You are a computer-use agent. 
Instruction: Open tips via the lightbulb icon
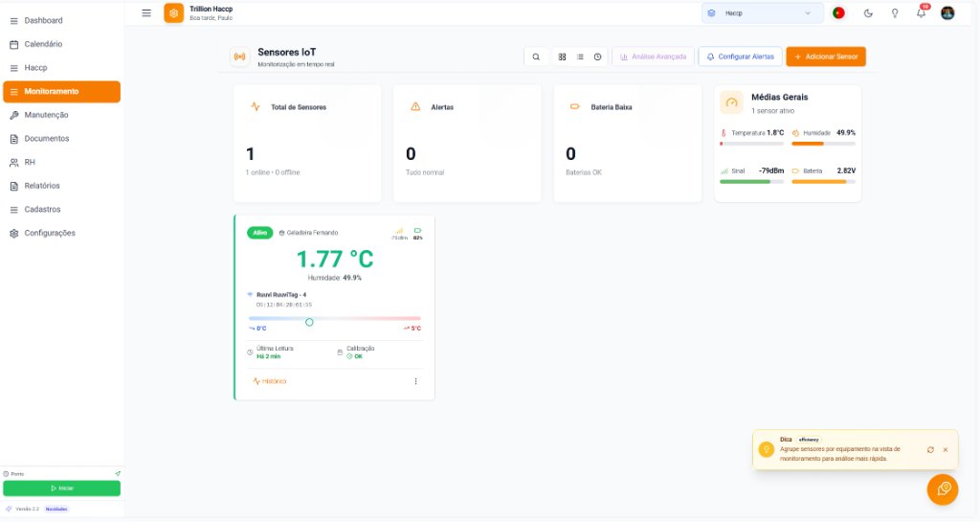tap(895, 13)
